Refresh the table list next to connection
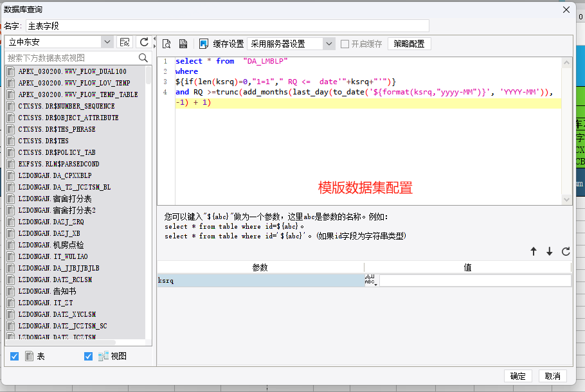585x392 pixels. (x=144, y=42)
